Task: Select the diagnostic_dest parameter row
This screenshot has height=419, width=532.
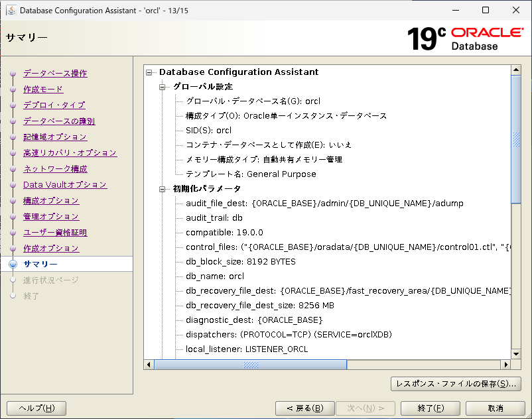Action: point(254,320)
